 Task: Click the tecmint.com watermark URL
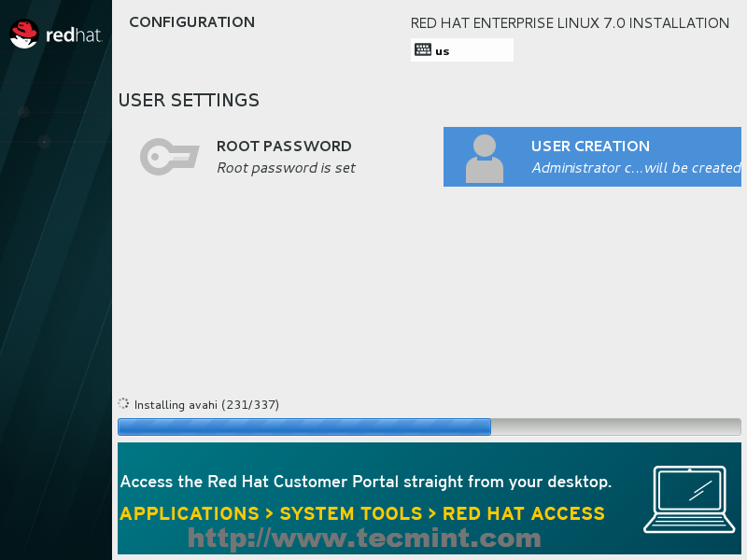coord(364,538)
